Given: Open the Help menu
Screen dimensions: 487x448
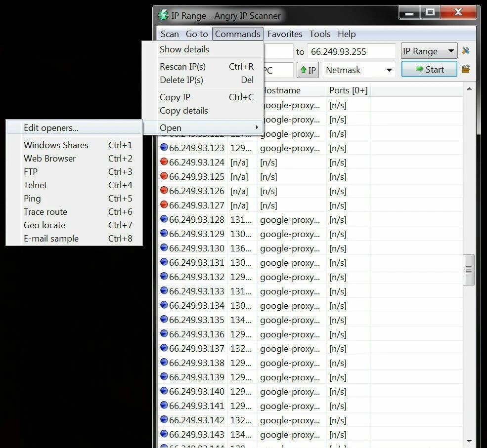Looking at the screenshot, I should (x=347, y=34).
